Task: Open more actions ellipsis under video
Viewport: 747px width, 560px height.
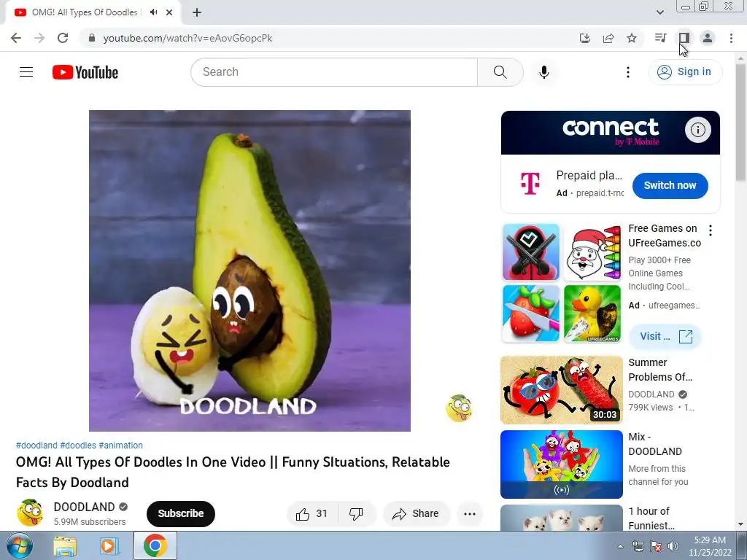Action: point(470,514)
